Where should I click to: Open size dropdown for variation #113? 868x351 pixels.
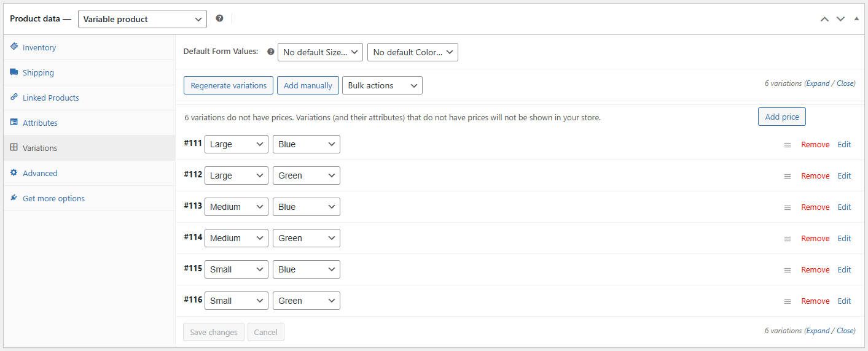coord(237,207)
